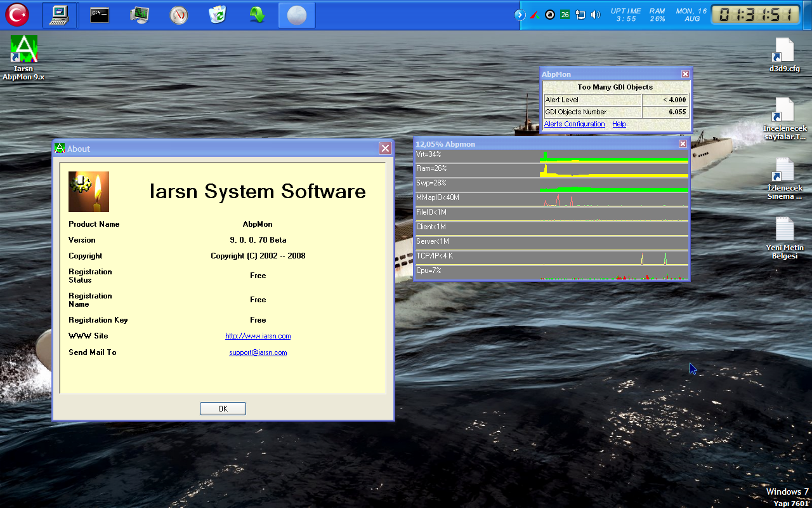
Task: Click the volume speaker tray icon
Action: [595, 15]
